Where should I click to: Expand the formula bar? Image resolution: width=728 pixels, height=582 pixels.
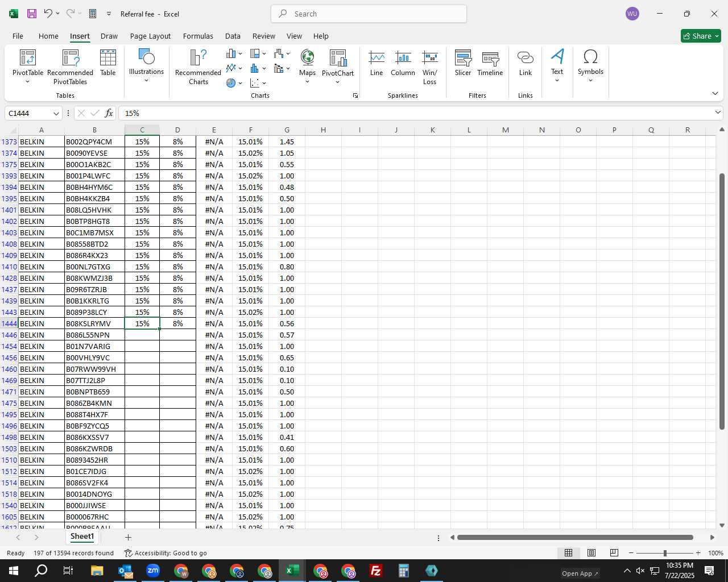[718, 113]
